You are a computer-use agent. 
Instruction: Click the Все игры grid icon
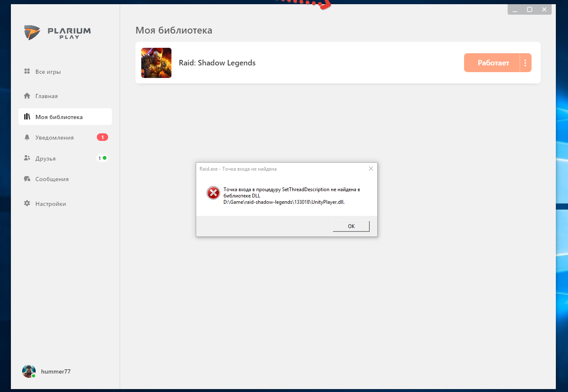point(27,71)
